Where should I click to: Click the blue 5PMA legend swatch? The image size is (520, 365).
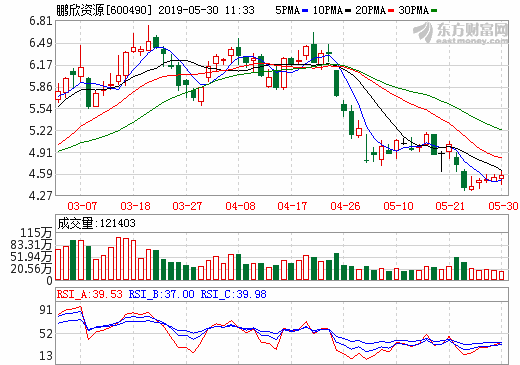point(305,11)
